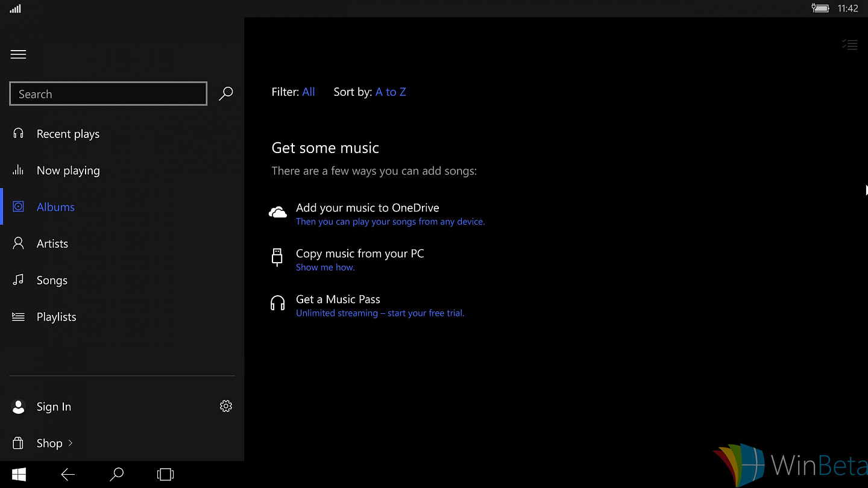Open the Artists section
868x488 pixels.
coord(122,243)
